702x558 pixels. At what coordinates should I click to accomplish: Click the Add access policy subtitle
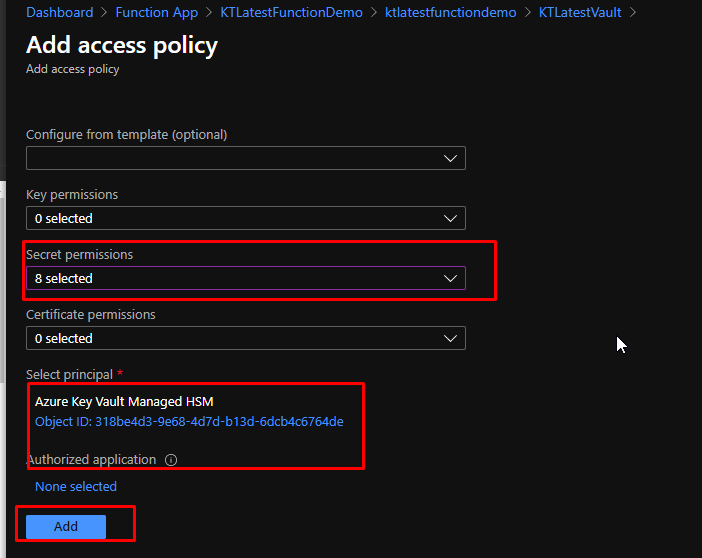click(x=73, y=69)
